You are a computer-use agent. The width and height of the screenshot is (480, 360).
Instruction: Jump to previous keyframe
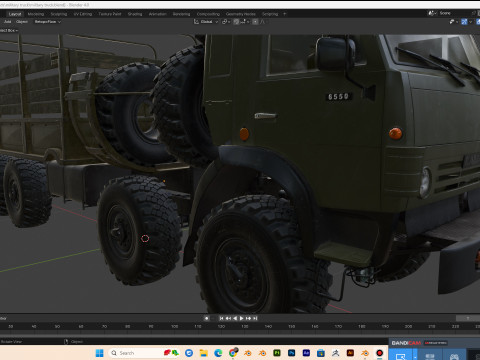click(228, 318)
